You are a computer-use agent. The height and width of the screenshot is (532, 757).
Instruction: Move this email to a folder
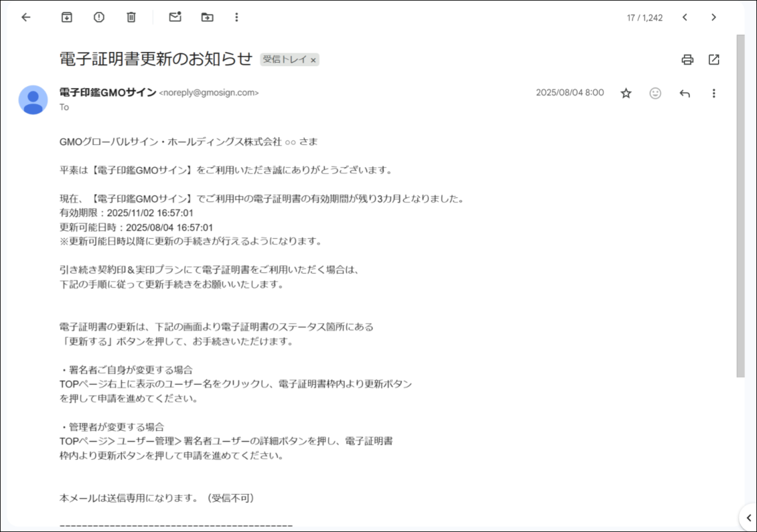(x=207, y=17)
